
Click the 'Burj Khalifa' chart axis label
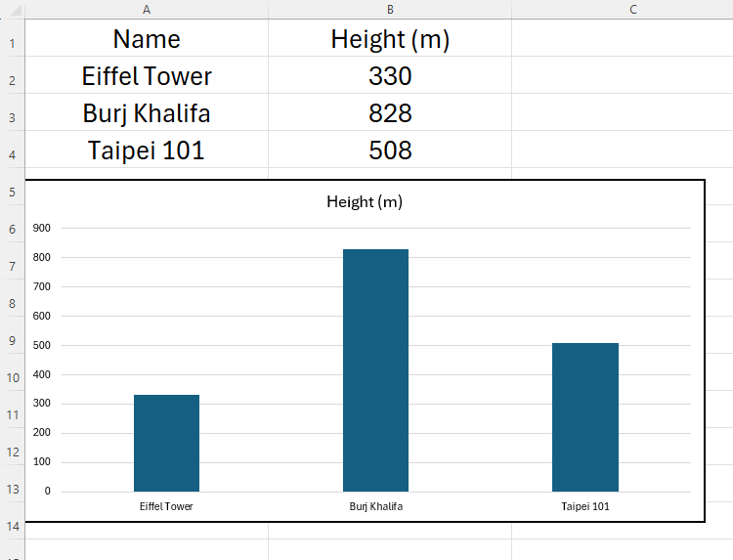[x=376, y=506]
